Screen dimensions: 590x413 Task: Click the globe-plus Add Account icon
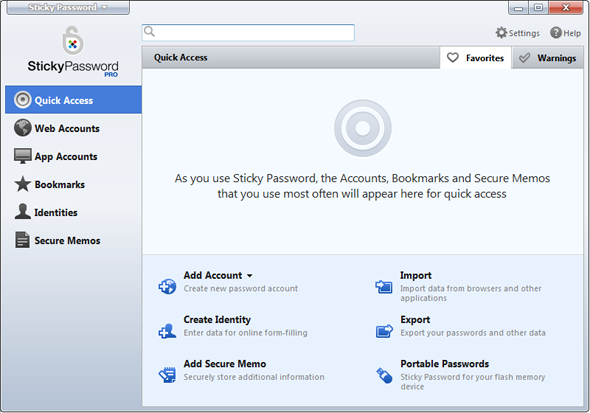coord(167,286)
